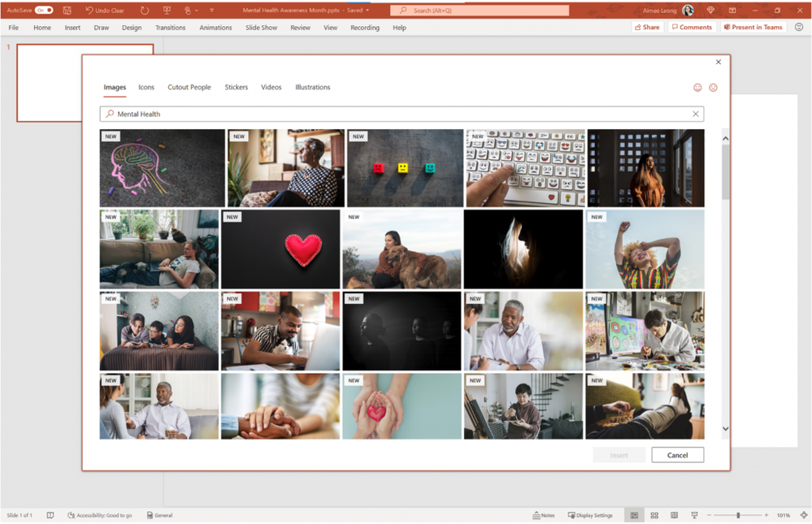Open the Animations tab
This screenshot has width=812, height=524.
pos(215,28)
